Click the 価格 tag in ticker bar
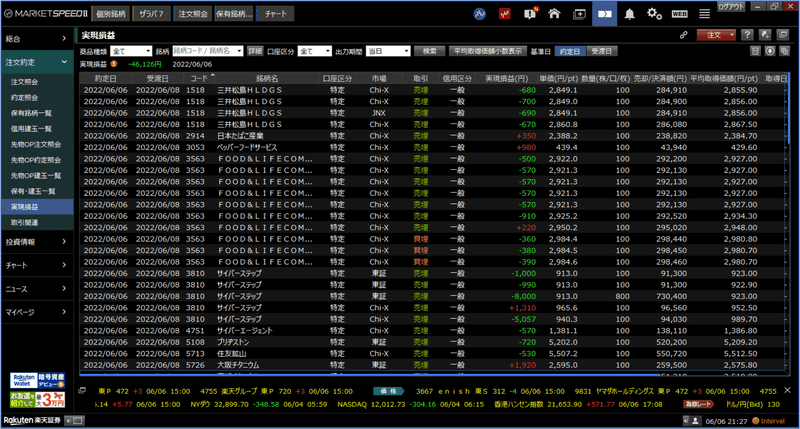 (x=388, y=391)
